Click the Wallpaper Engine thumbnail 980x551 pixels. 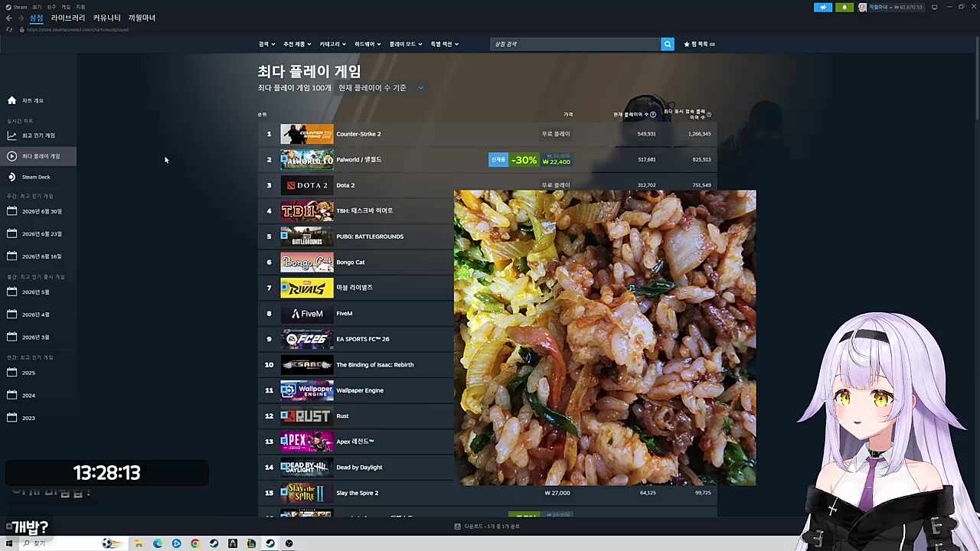[306, 390]
